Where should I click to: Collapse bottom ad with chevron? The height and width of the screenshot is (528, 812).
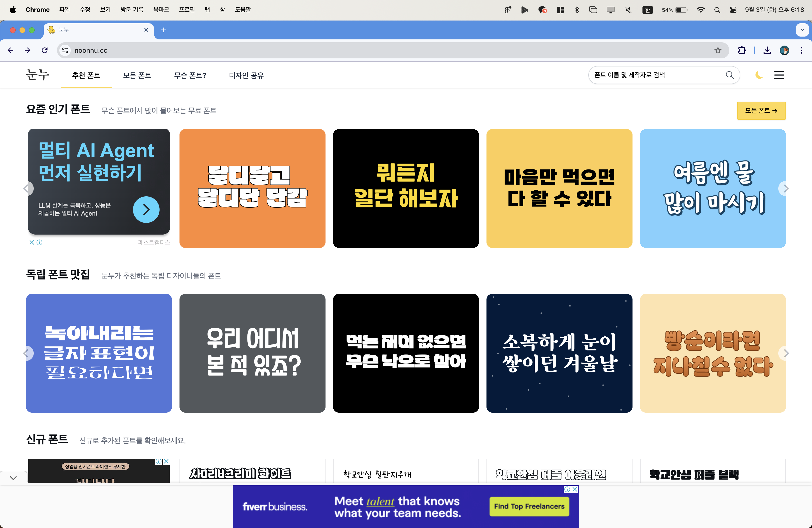(13, 478)
